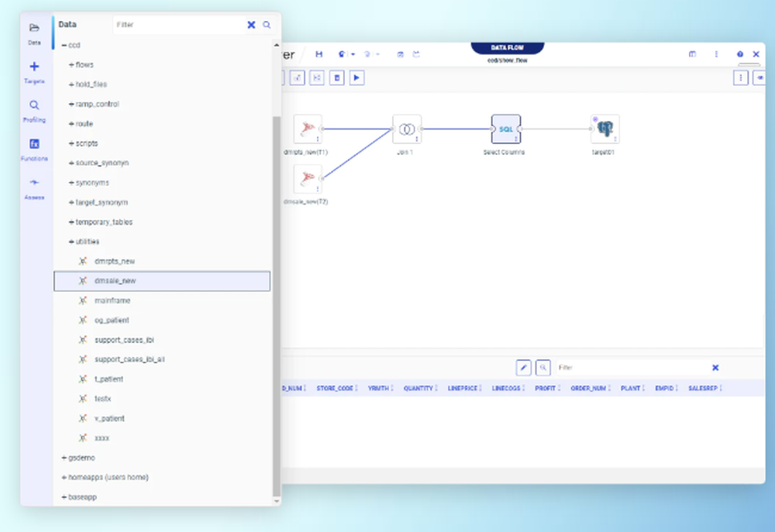Open the help question mark icon
The image size is (775, 532).
click(x=740, y=54)
